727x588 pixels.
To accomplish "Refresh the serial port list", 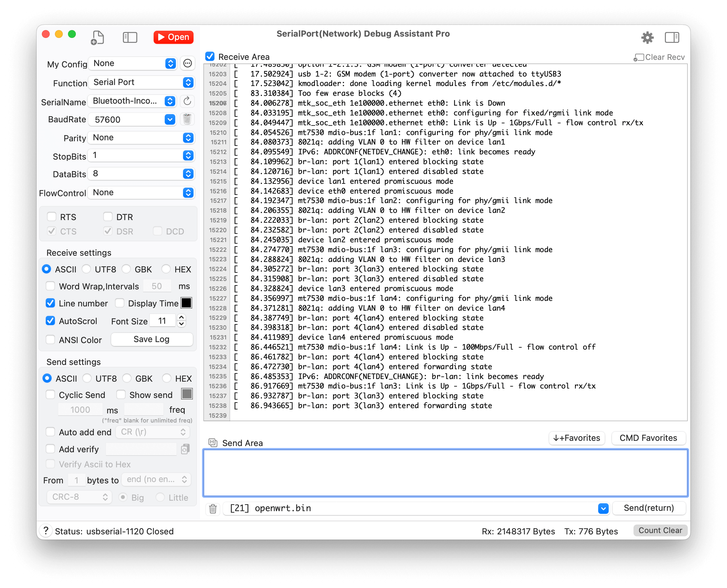I will (x=187, y=101).
